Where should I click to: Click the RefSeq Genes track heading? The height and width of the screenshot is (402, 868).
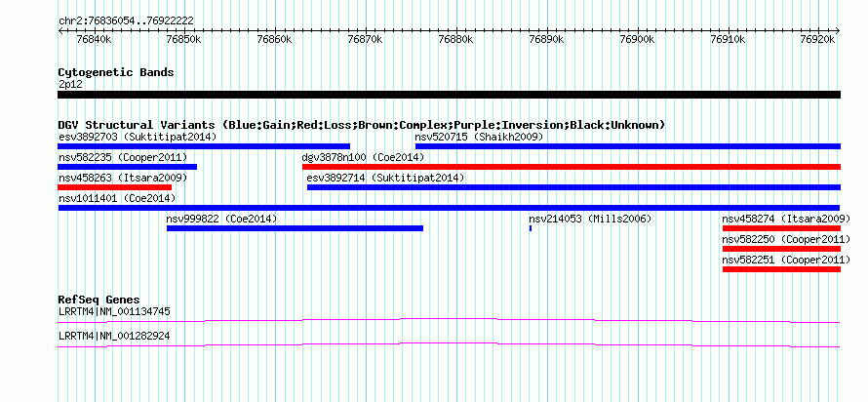pyautogui.click(x=99, y=301)
